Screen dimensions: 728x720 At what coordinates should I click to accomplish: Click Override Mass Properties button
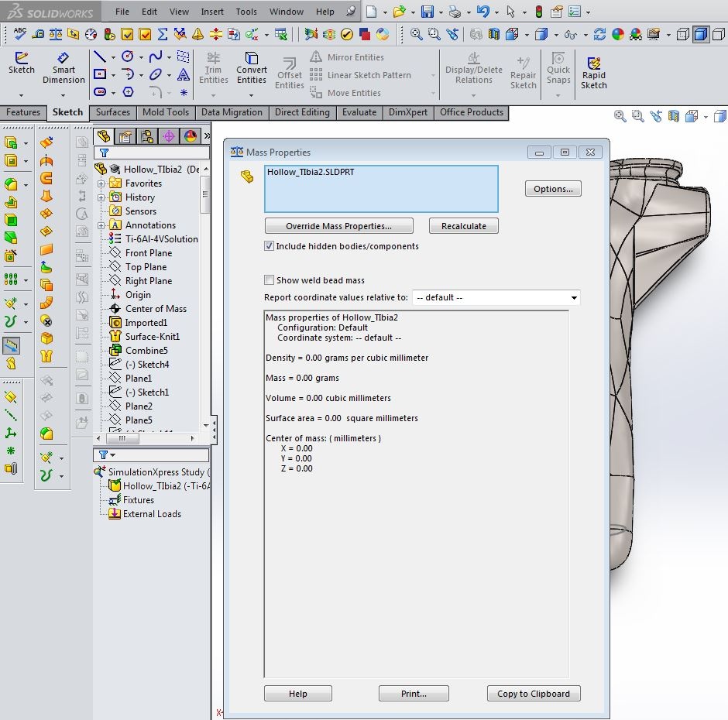coord(339,226)
